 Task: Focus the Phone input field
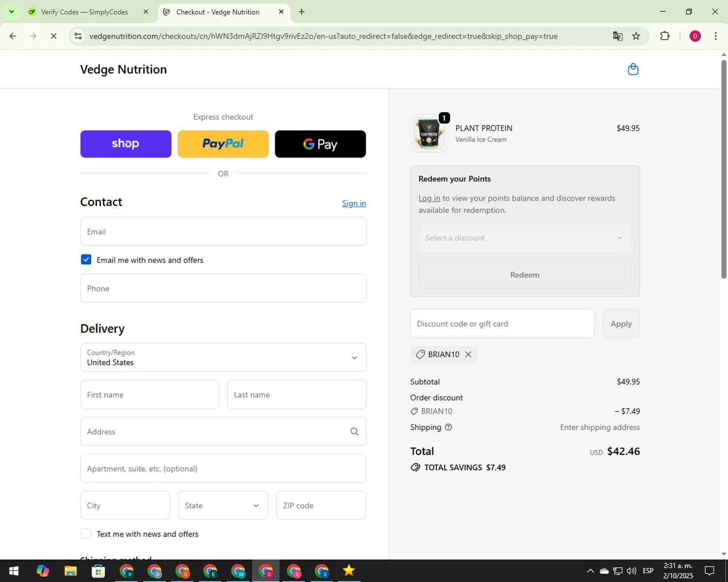(223, 288)
